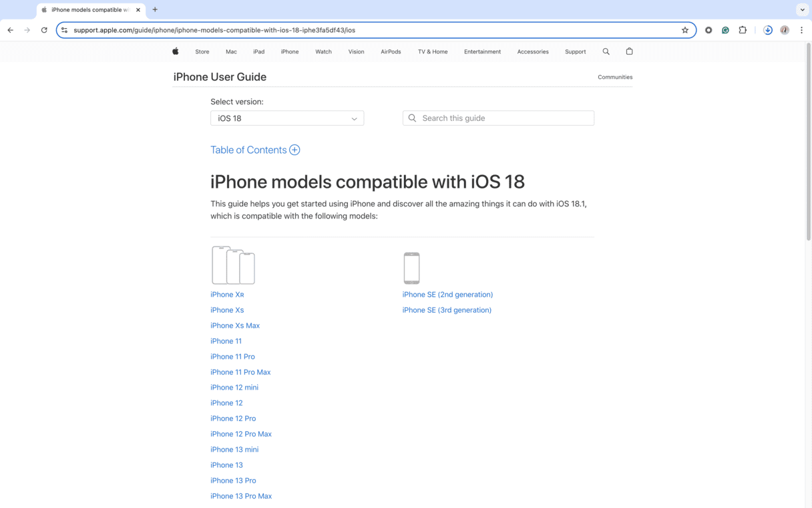The image size is (812, 508).
Task: Close the iPhone models browser tab
Action: (x=138, y=10)
